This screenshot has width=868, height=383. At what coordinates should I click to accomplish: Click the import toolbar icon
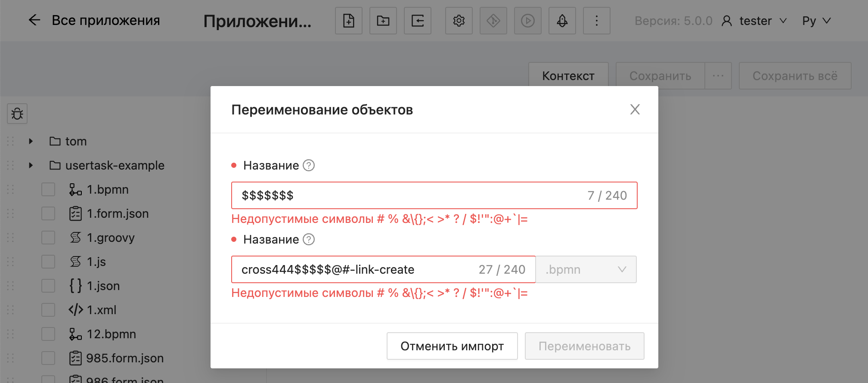coord(417,21)
